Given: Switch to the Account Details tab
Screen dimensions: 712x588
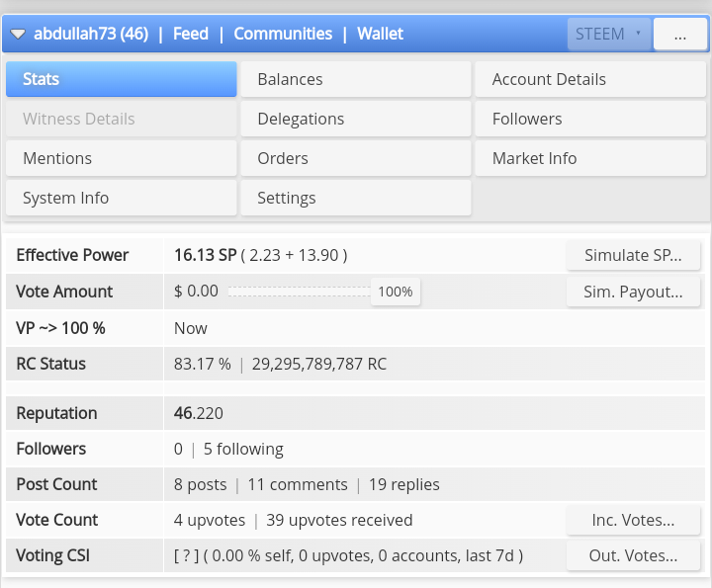Looking at the screenshot, I should (590, 79).
